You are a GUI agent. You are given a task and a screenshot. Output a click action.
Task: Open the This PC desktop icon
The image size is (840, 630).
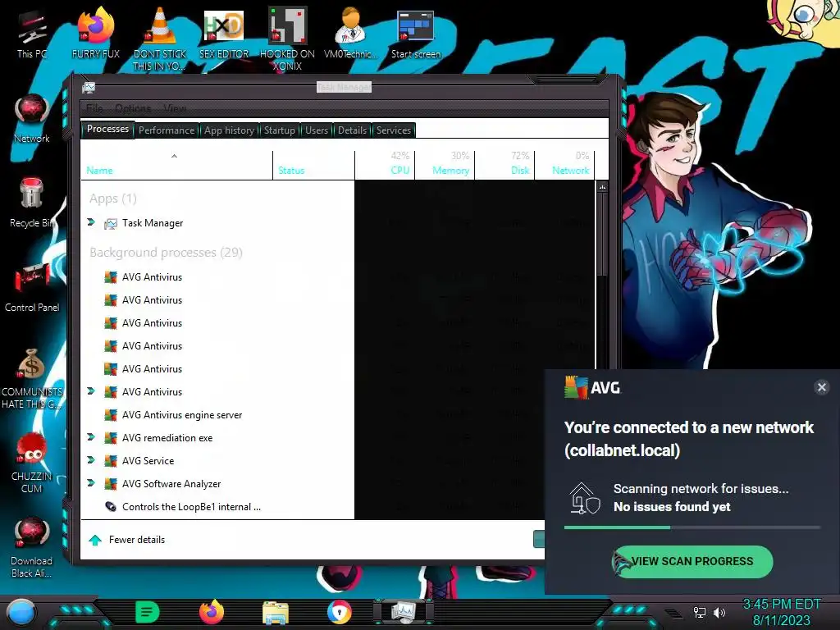tap(32, 33)
